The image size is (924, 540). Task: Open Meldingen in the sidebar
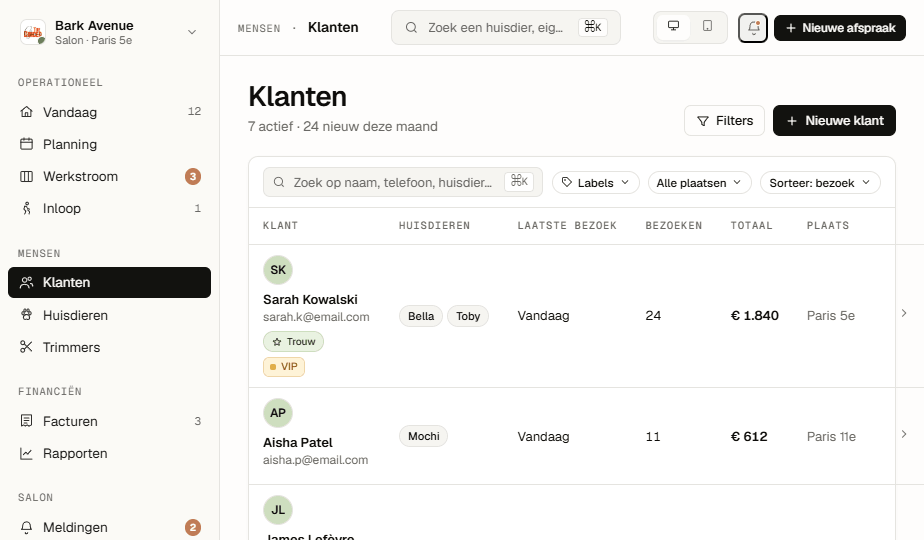110,527
